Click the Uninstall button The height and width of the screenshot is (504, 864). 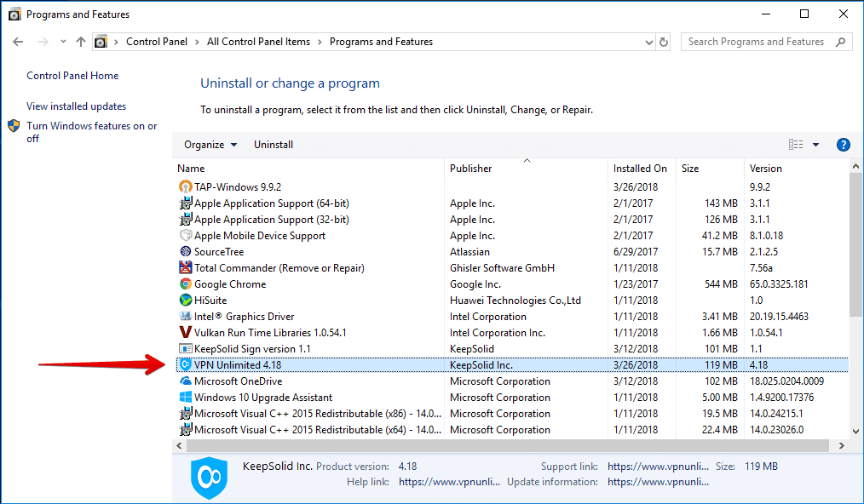click(x=273, y=144)
